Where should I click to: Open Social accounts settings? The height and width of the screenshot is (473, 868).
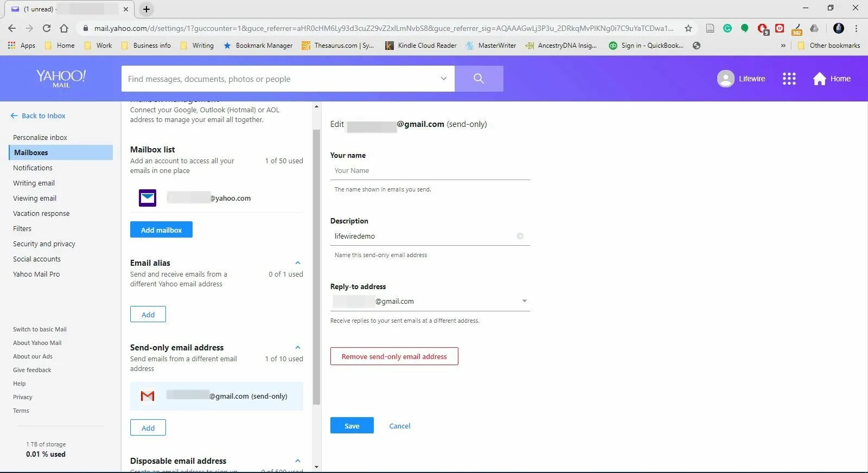tap(37, 259)
